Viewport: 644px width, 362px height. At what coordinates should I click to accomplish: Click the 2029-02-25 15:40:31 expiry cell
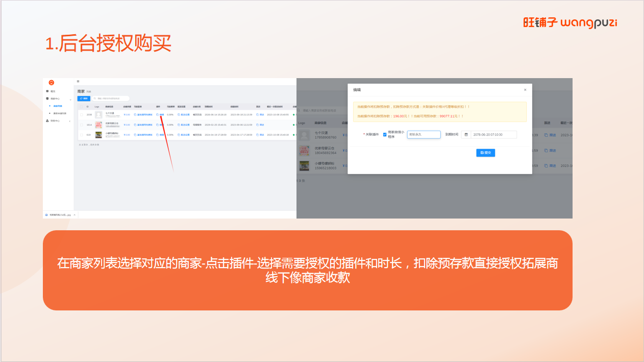215,125
